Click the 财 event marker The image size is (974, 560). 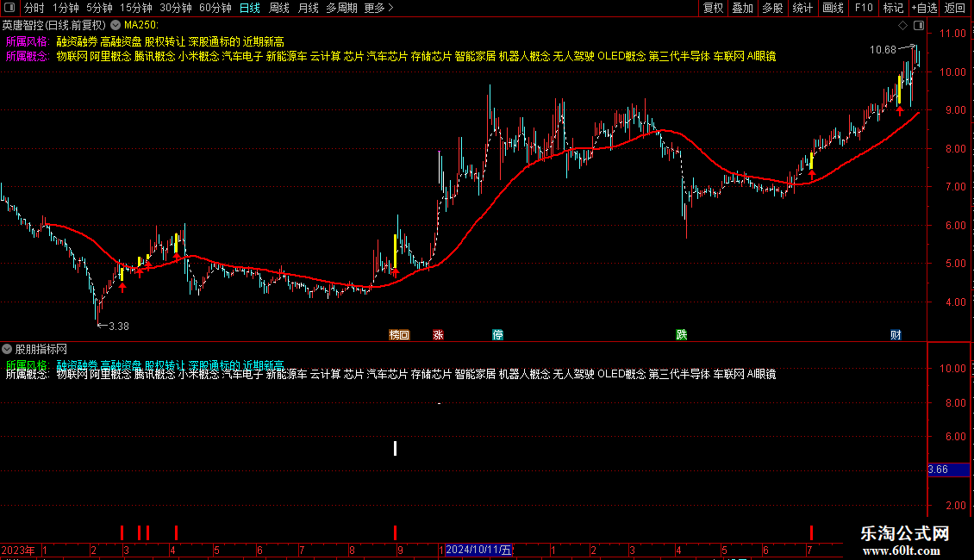(x=895, y=334)
